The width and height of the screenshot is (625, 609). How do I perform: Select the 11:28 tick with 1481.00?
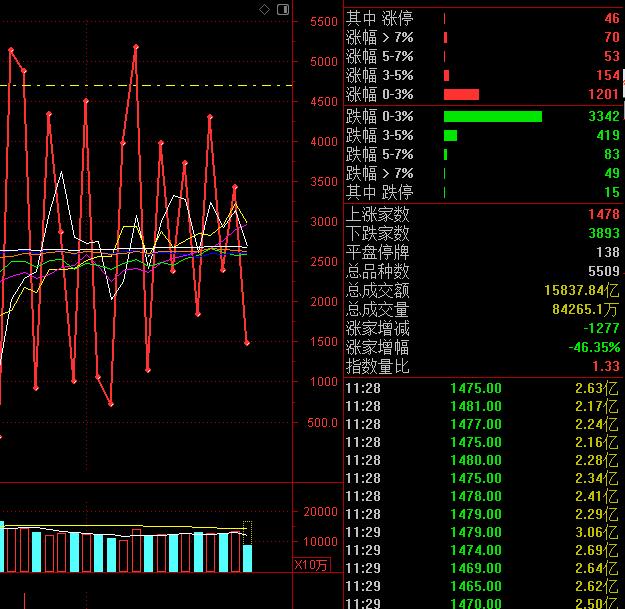tap(483, 406)
